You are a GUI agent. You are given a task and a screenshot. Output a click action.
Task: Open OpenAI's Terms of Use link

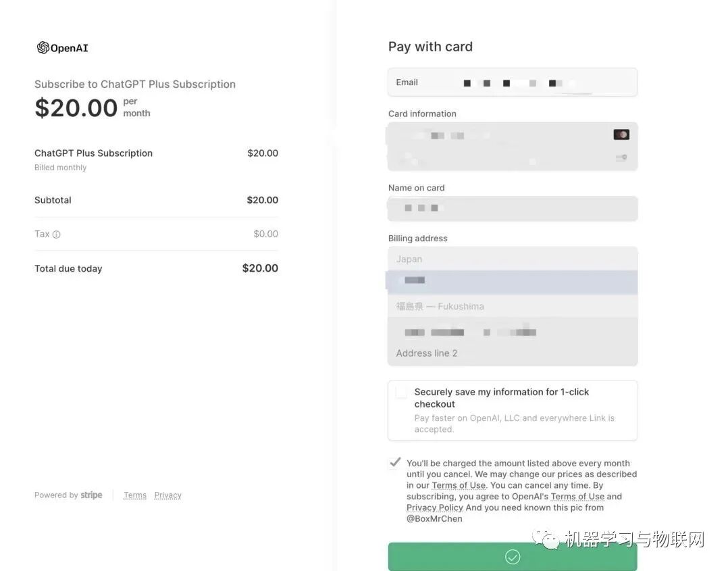point(577,497)
